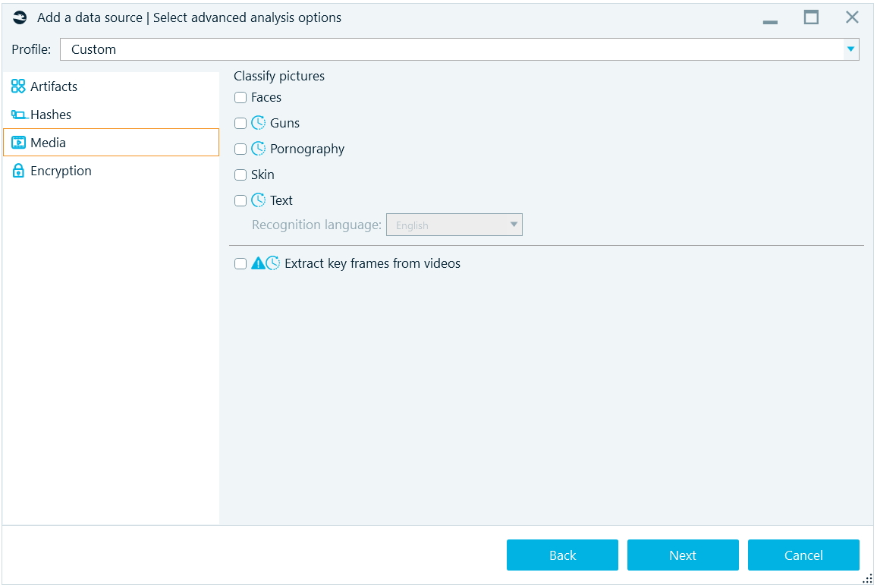The image size is (877, 588).
Task: Click the Encryption padlock icon
Action: (x=18, y=171)
